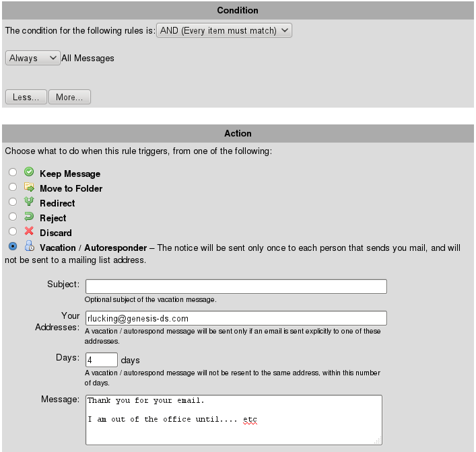
Task: Click the Less... button
Action: click(26, 97)
